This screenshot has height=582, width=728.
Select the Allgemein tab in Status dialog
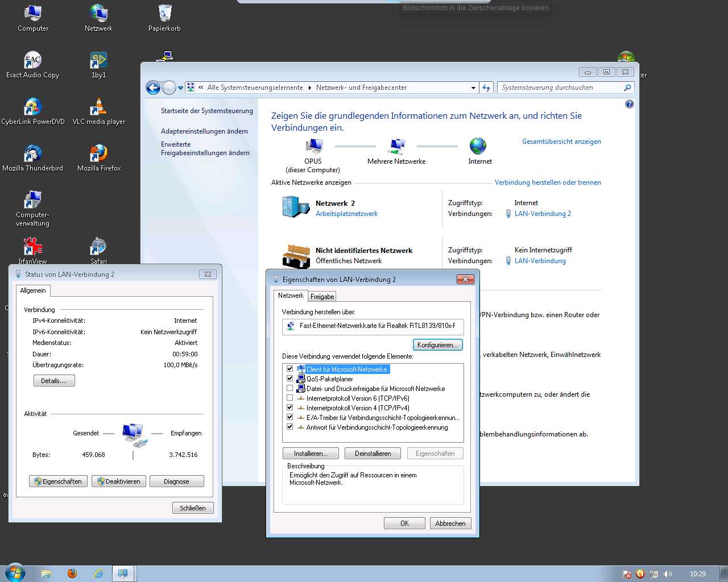click(x=33, y=290)
